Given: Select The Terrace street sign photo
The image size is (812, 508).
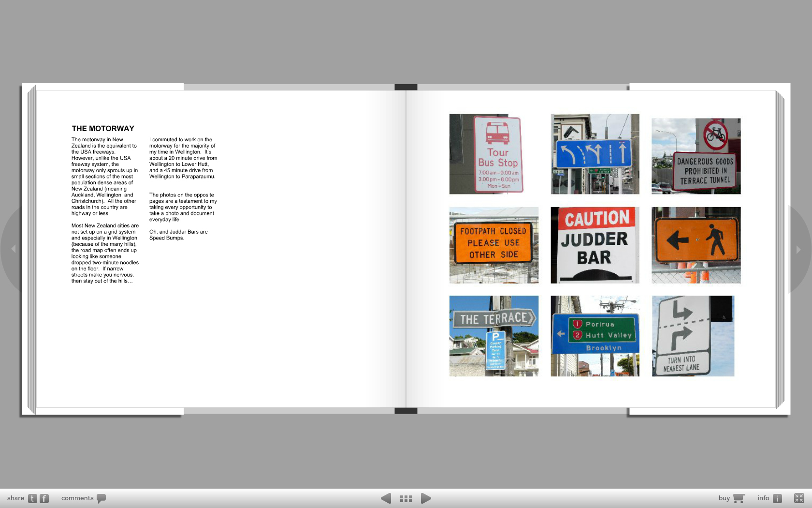Looking at the screenshot, I should (x=493, y=336).
